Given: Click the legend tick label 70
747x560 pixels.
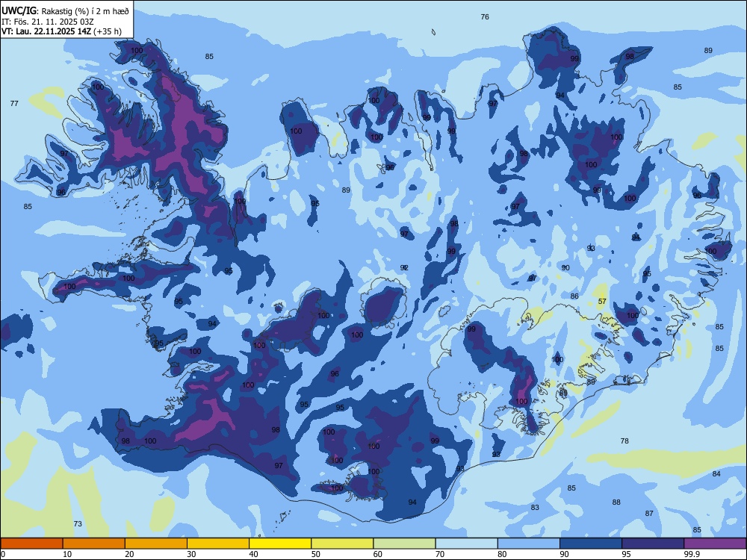Looking at the screenshot, I should click(440, 554).
